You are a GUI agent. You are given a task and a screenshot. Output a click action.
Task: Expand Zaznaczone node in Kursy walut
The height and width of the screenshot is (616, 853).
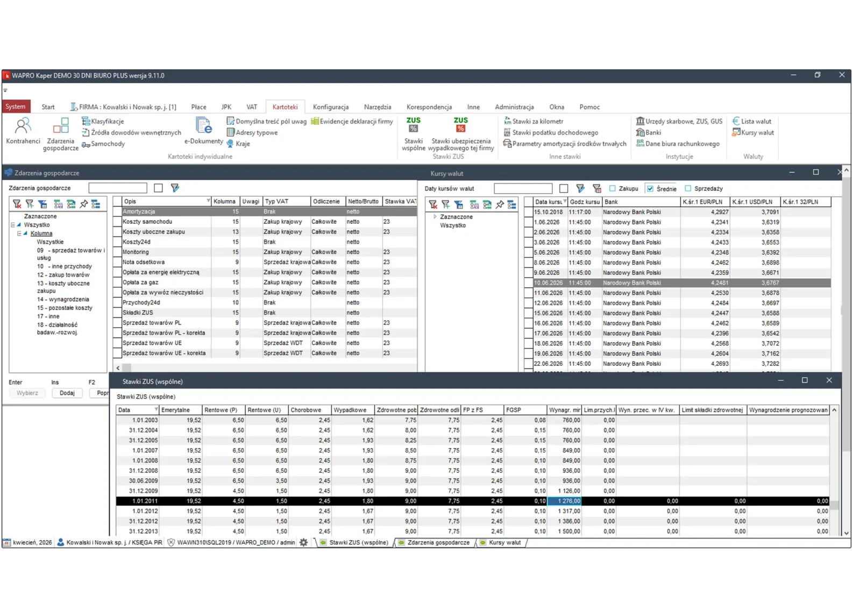point(435,217)
